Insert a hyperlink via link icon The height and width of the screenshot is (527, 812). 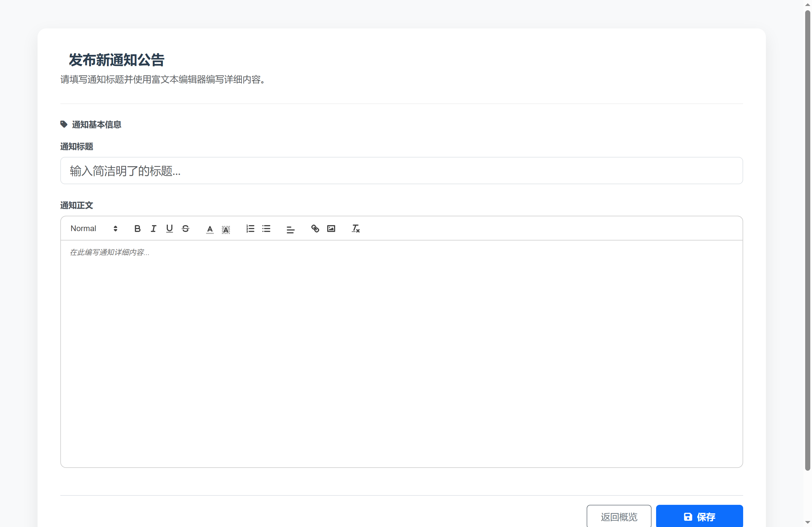coord(315,229)
